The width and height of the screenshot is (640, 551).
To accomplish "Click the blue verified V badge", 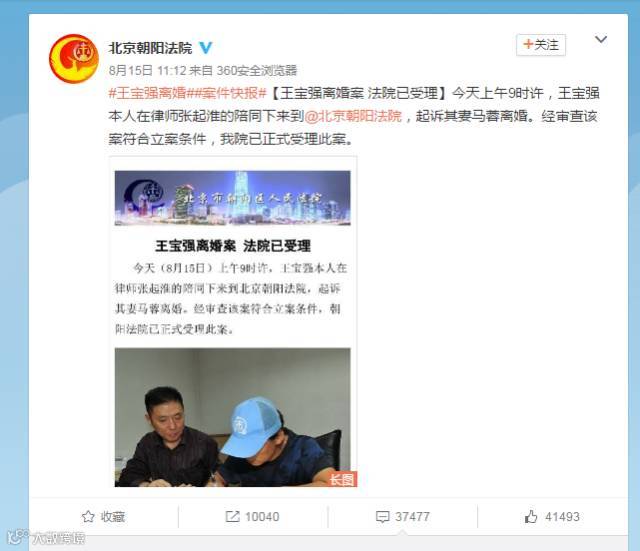I will pos(205,48).
